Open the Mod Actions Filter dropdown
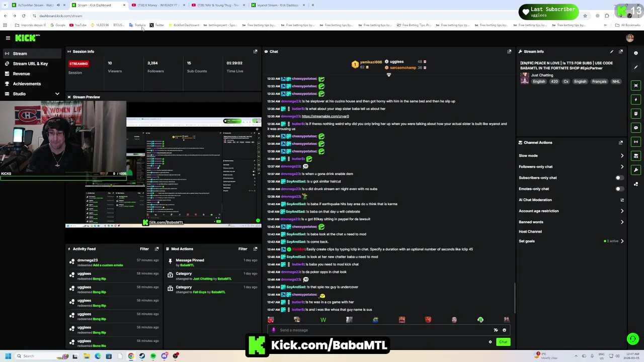Viewport: 644px width, 362px height. (243, 249)
